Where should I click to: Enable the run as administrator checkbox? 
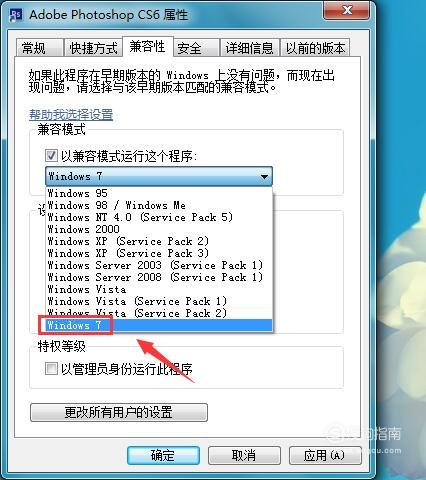point(51,368)
